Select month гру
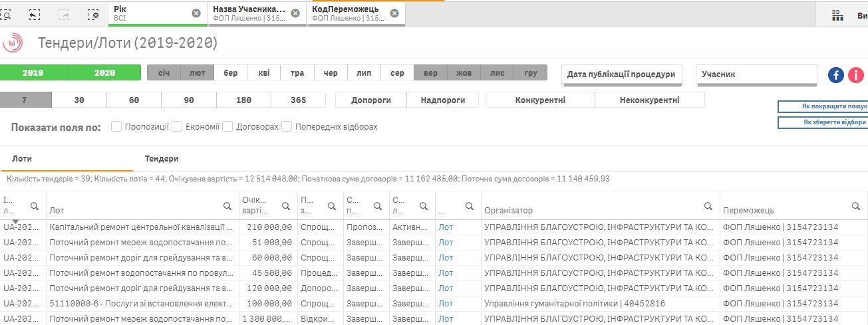The height and width of the screenshot is (325, 868). coord(531,72)
